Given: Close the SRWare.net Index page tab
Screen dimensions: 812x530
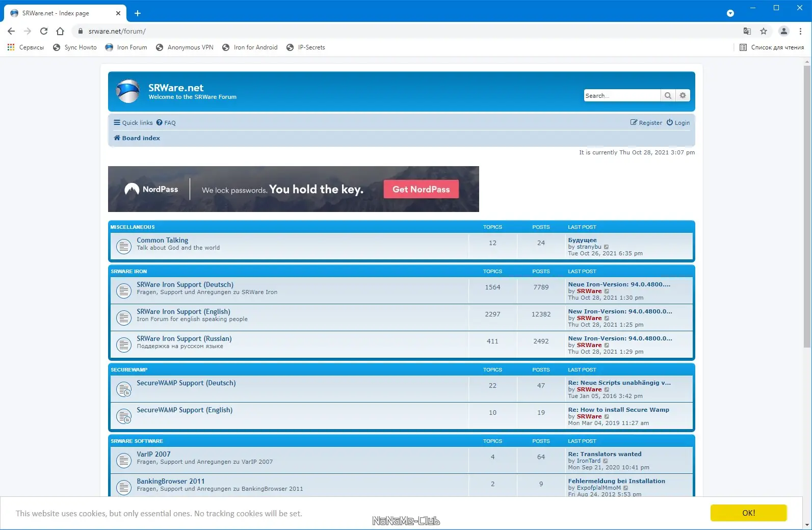Looking at the screenshot, I should pyautogui.click(x=118, y=13).
